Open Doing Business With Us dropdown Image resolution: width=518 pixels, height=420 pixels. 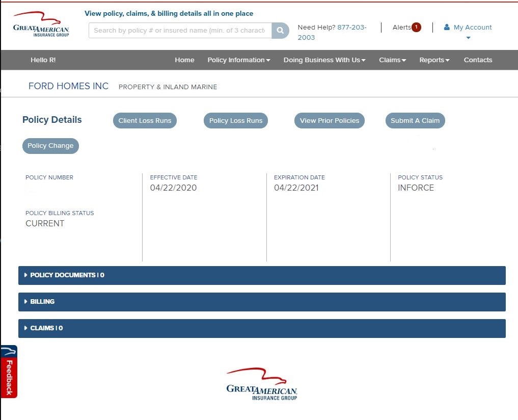(x=324, y=60)
